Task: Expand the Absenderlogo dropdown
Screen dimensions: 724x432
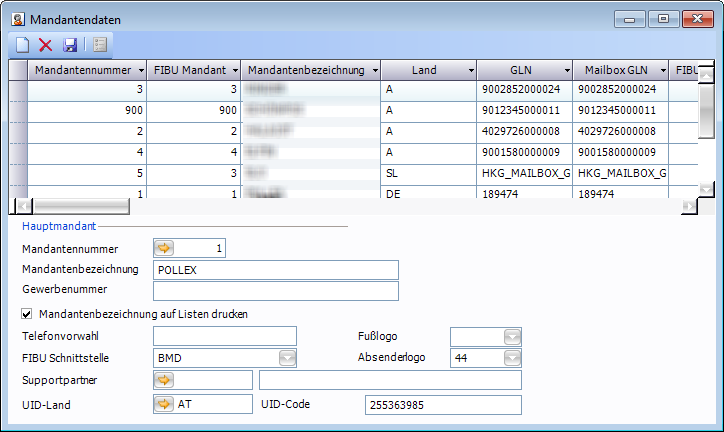Action: [512, 358]
